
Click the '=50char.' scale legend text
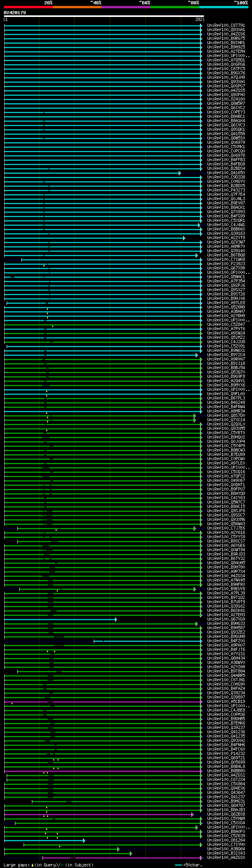(x=192, y=865)
